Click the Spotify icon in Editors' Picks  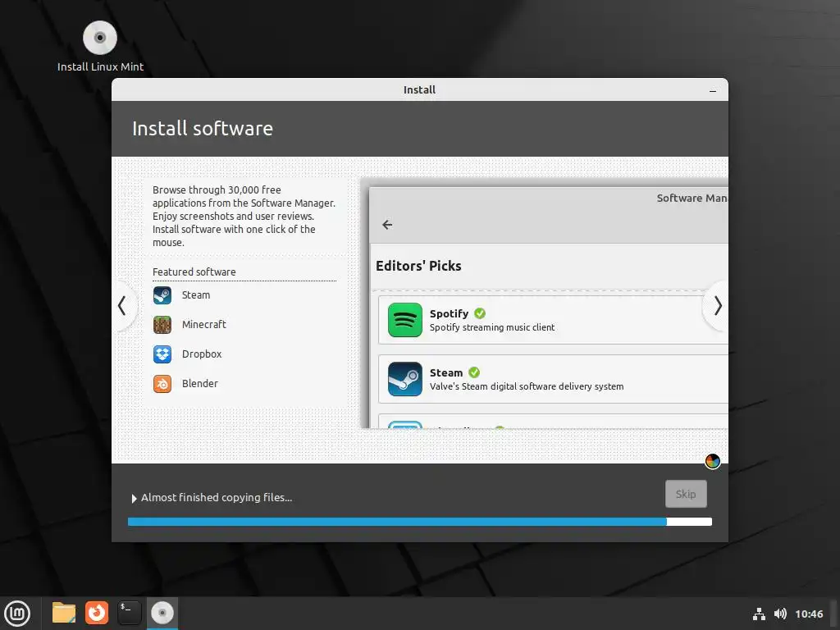[405, 320]
